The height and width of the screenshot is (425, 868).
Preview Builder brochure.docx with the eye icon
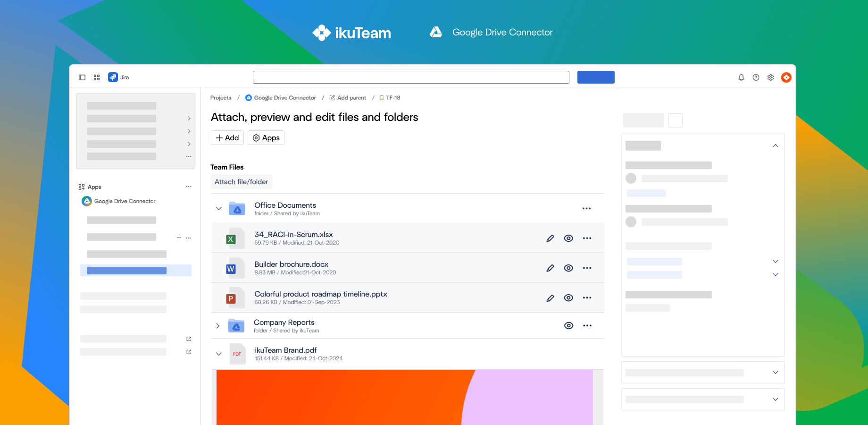[x=568, y=268]
